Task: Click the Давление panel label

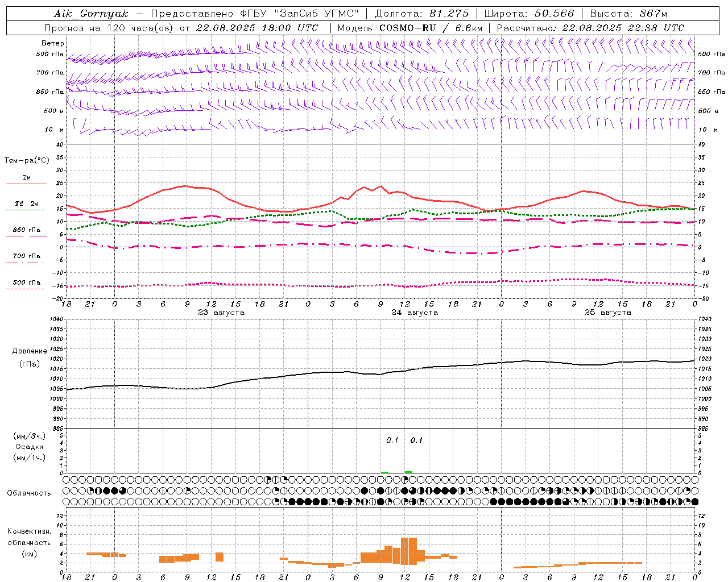Action: click(x=30, y=351)
